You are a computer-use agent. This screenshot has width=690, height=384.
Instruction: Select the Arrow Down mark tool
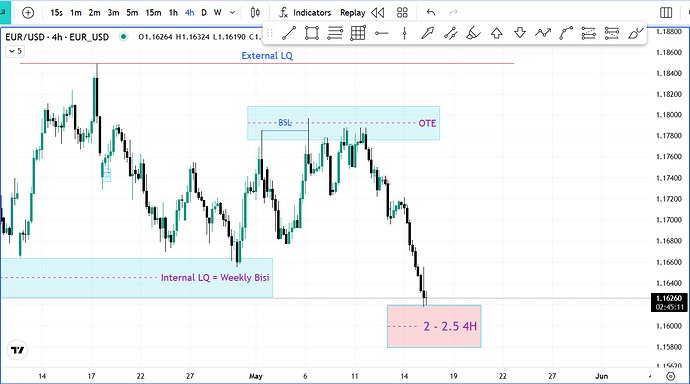click(520, 33)
